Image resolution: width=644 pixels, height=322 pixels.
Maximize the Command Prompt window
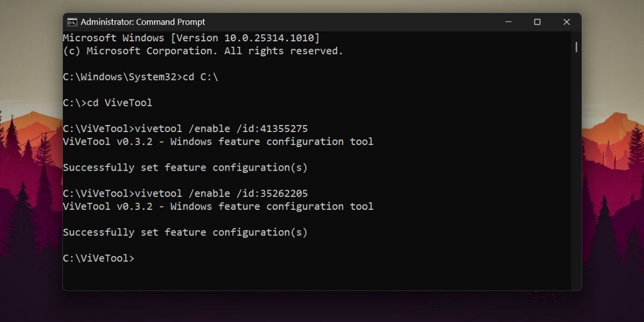click(x=537, y=22)
